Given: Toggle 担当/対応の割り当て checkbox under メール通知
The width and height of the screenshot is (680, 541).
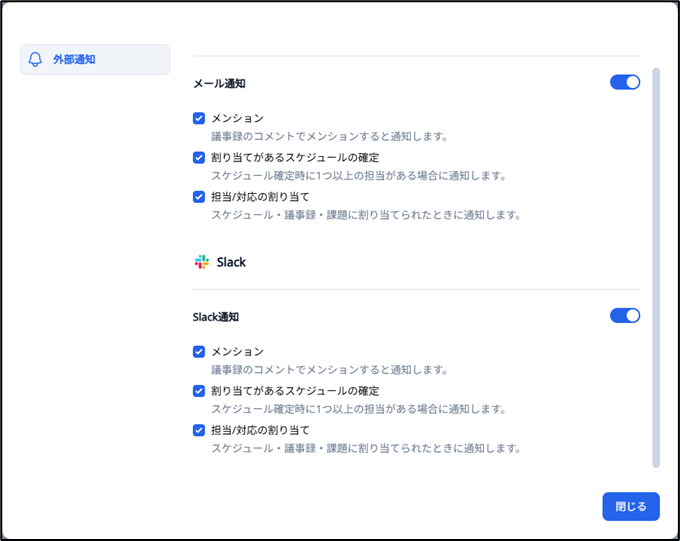Looking at the screenshot, I should [x=199, y=196].
